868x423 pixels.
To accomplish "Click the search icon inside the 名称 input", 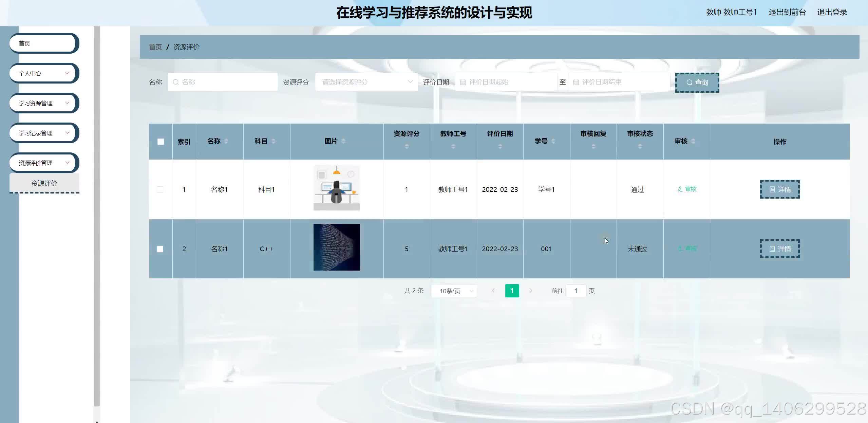I will point(176,82).
